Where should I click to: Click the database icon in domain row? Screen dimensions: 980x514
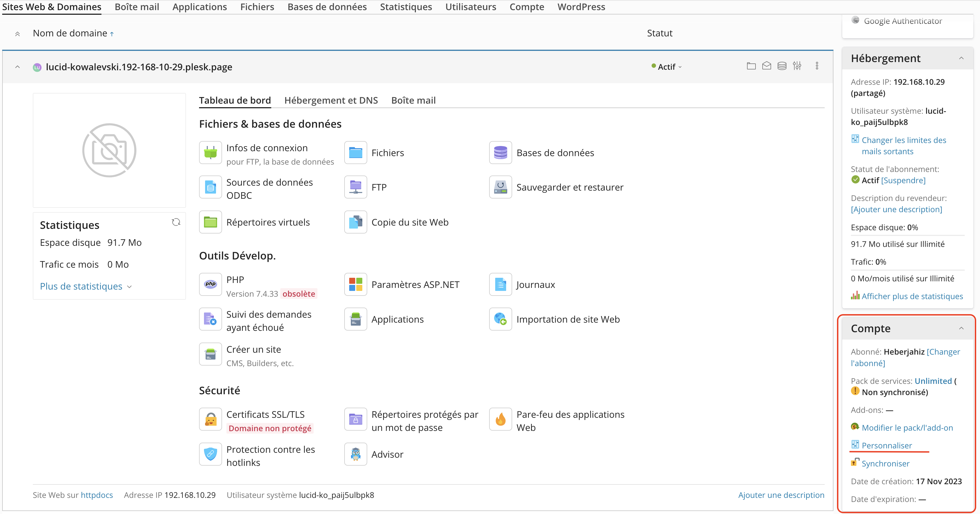pyautogui.click(x=782, y=66)
